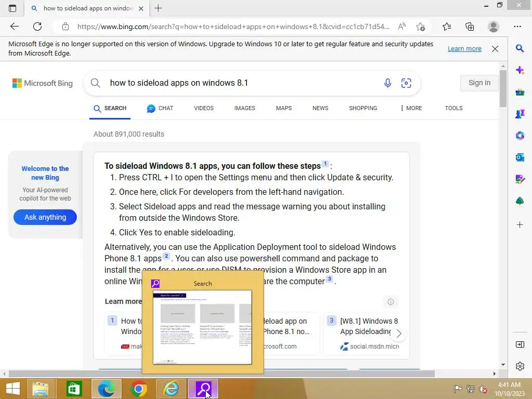This screenshot has height=399, width=532.
Task: Advance Learn more cards with right chevron
Action: tap(399, 334)
